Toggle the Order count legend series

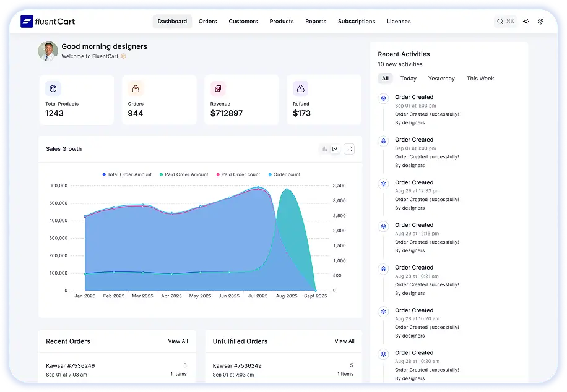click(x=284, y=174)
